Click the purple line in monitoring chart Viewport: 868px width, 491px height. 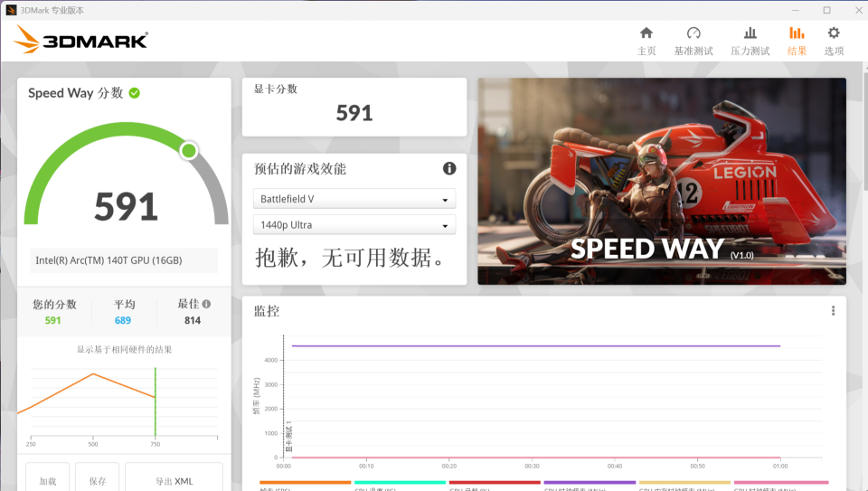536,346
